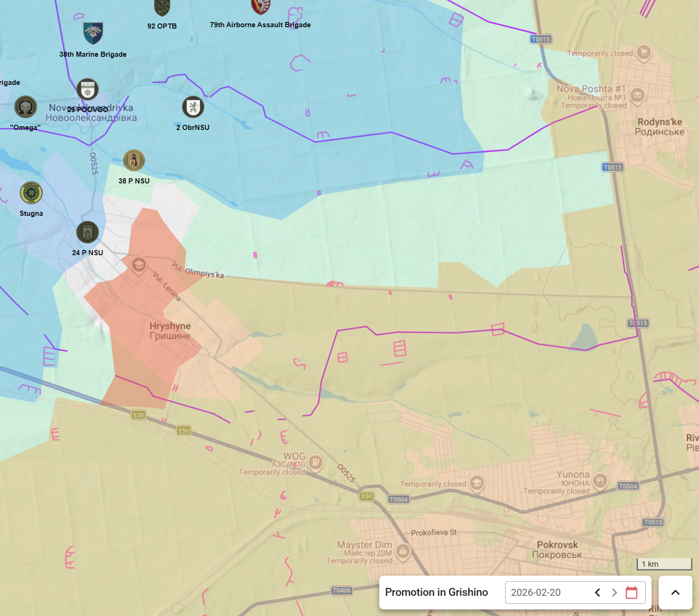The height and width of the screenshot is (616, 699).
Task: Click the 38th Marine Brigade emblem
Action: [x=93, y=33]
